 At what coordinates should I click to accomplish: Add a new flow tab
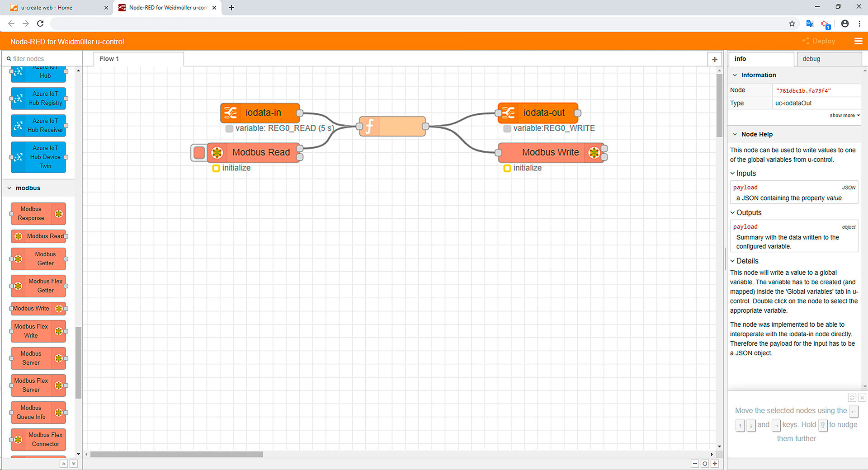pyautogui.click(x=715, y=59)
